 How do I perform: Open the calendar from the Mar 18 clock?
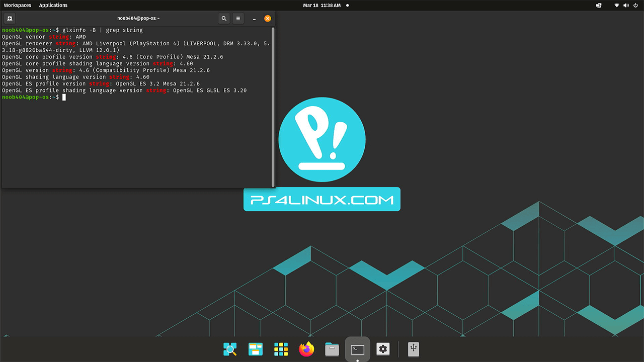(x=323, y=5)
